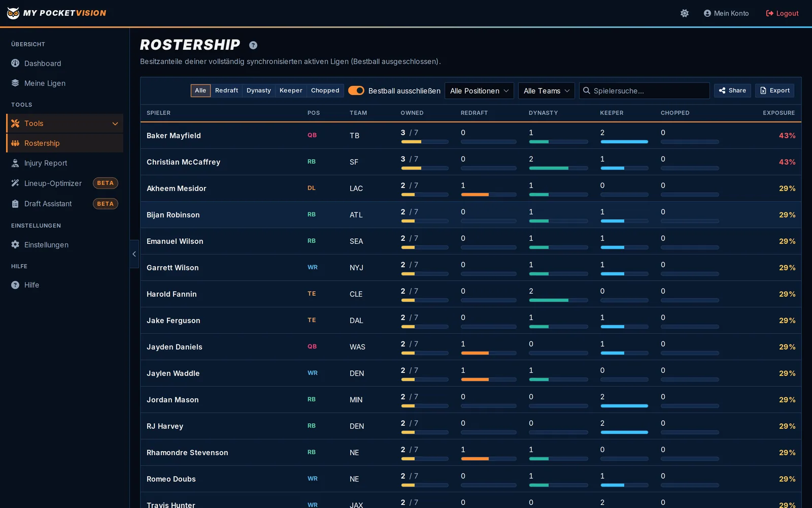Select the Redraft filter tab
The image size is (812, 508).
click(226, 90)
